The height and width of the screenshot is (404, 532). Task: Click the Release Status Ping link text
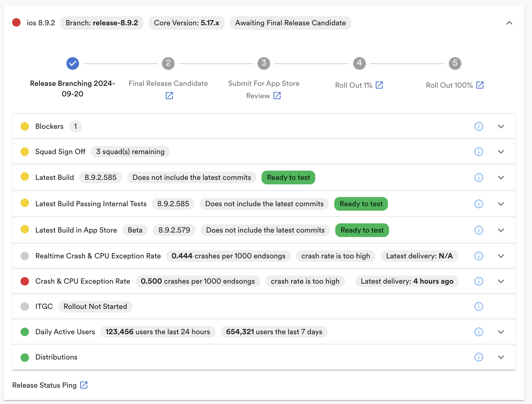pyautogui.click(x=44, y=385)
